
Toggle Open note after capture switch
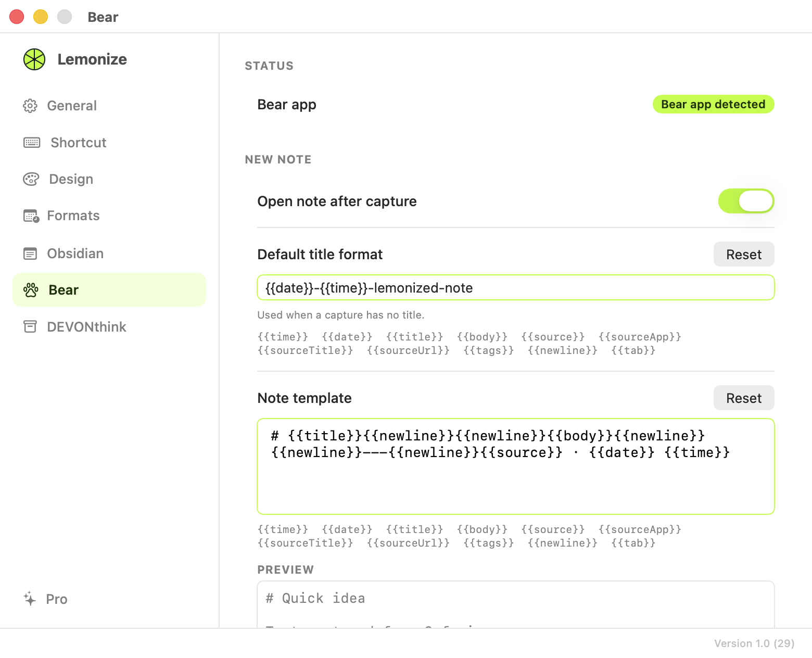click(x=746, y=201)
